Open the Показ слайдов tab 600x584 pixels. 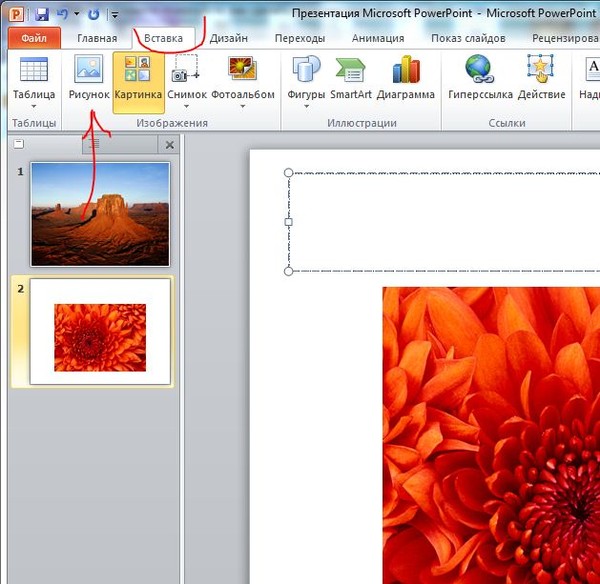pos(468,38)
